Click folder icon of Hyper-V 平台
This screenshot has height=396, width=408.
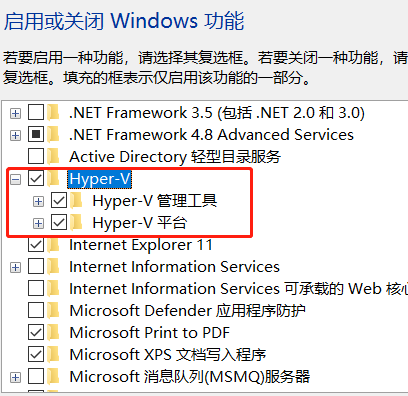click(x=77, y=223)
